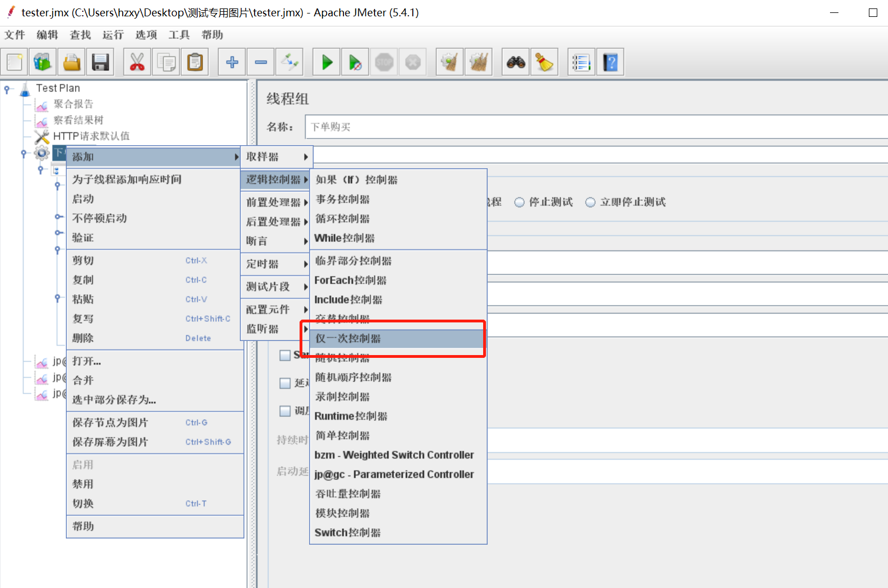Expand the 定时器 submenu
The height and width of the screenshot is (588, 888).
[x=276, y=264]
